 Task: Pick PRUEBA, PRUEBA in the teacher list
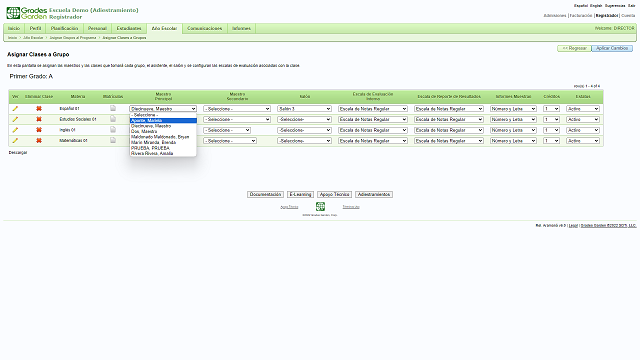tap(163, 148)
